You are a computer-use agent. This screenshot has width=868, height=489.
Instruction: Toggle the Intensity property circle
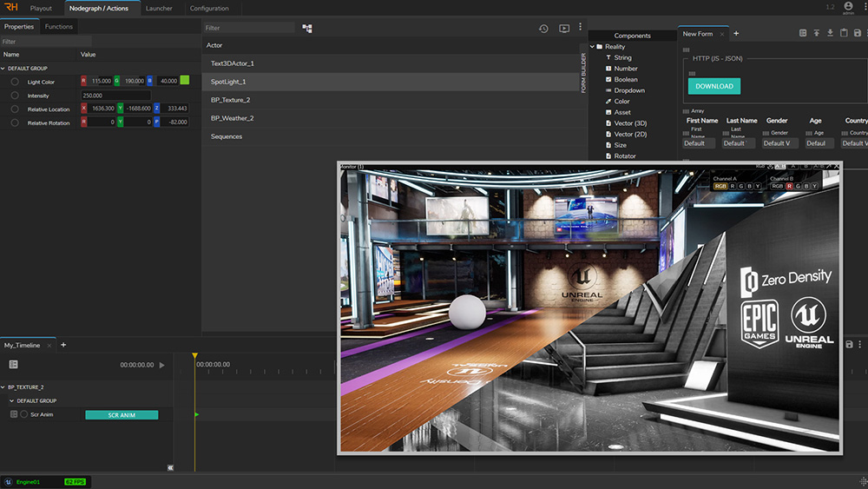(x=15, y=96)
